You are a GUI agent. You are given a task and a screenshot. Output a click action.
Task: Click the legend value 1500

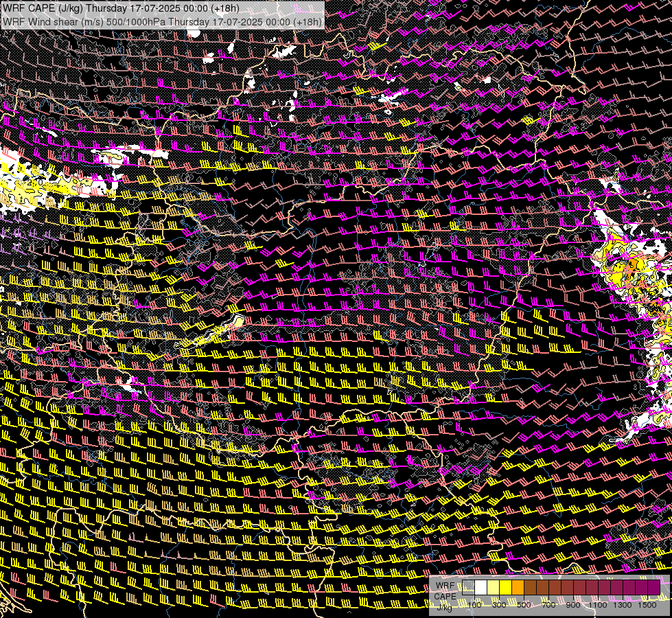click(x=647, y=605)
